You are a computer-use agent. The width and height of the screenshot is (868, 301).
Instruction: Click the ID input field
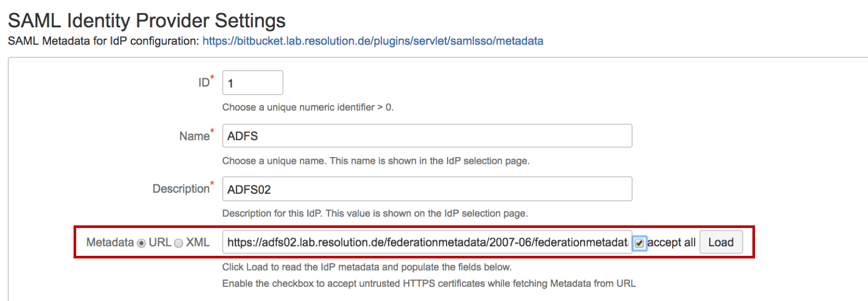253,82
